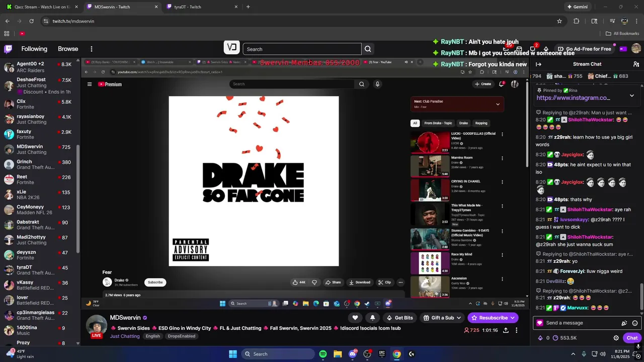Click the channel points balance 553.5K
This screenshot has width=644, height=362.
point(565,338)
